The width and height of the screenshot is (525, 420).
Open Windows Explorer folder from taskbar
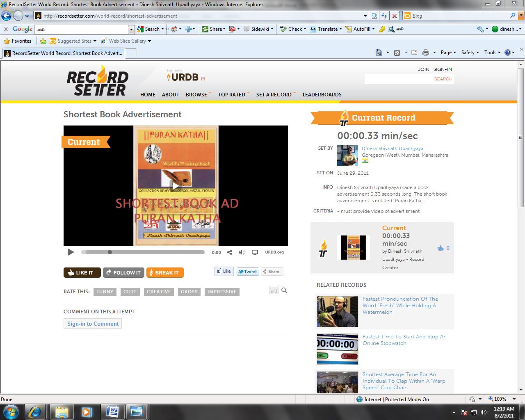[62, 411]
